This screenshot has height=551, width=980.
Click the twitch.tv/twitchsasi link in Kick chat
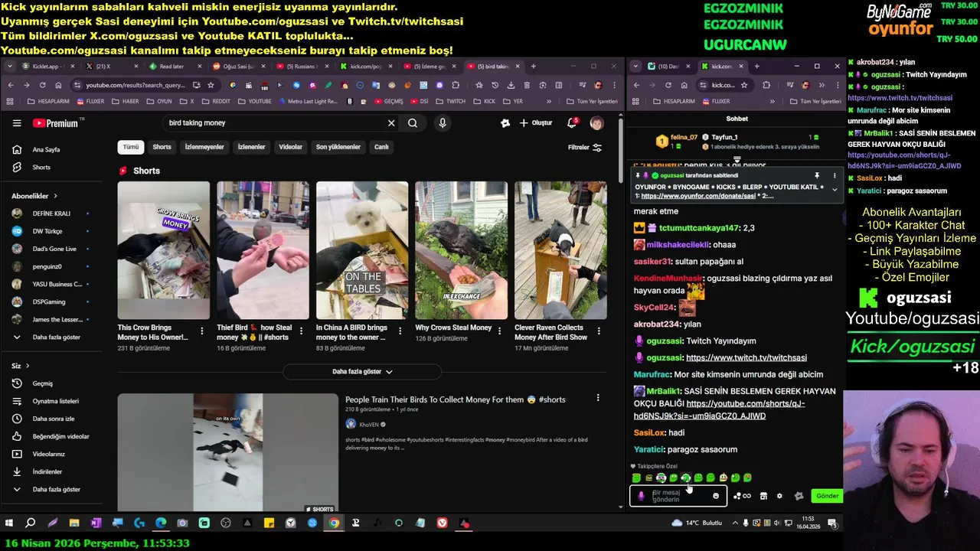[746, 358]
